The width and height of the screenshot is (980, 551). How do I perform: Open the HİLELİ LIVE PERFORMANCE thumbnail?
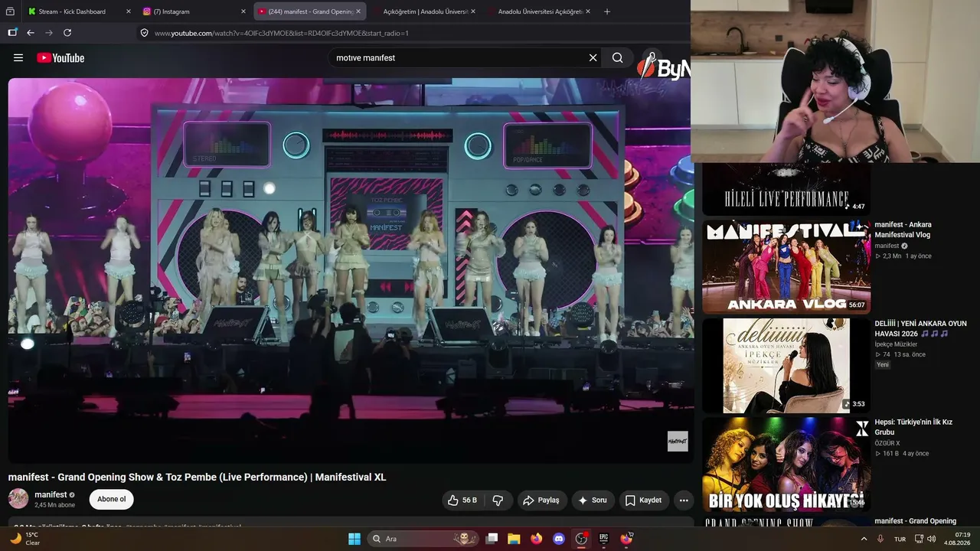pos(786,190)
